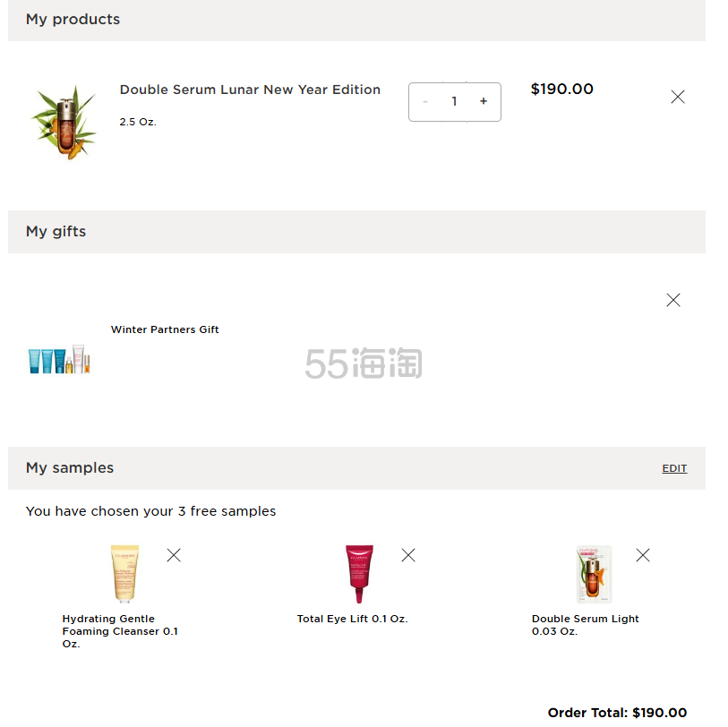
Task: Select the Total Eye Lift 0.1 Oz. label
Action: 352,619
